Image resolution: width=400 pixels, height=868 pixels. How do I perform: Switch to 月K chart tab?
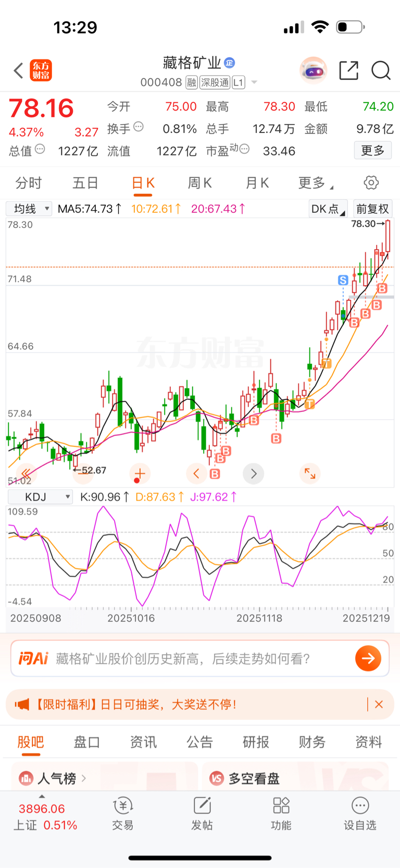(257, 183)
